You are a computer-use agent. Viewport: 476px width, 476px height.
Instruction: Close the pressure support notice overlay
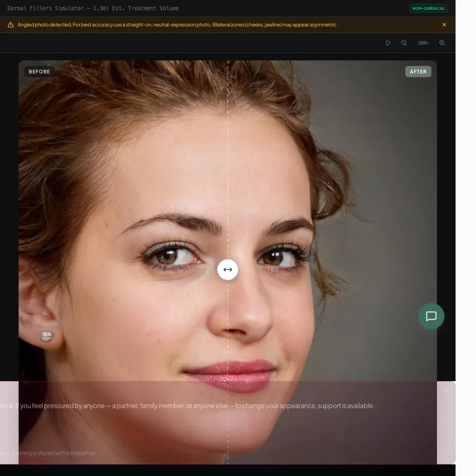tap(445, 390)
